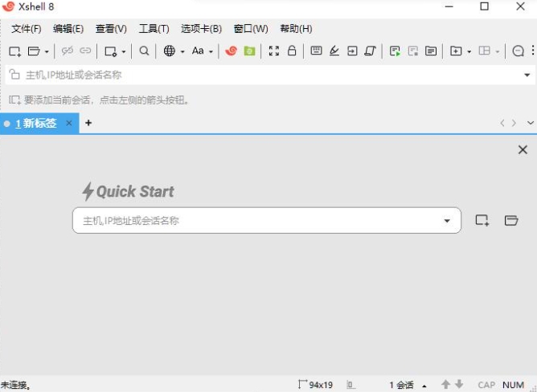Add a new tab with plus button
Screen dimensions: 537x392
coord(88,123)
